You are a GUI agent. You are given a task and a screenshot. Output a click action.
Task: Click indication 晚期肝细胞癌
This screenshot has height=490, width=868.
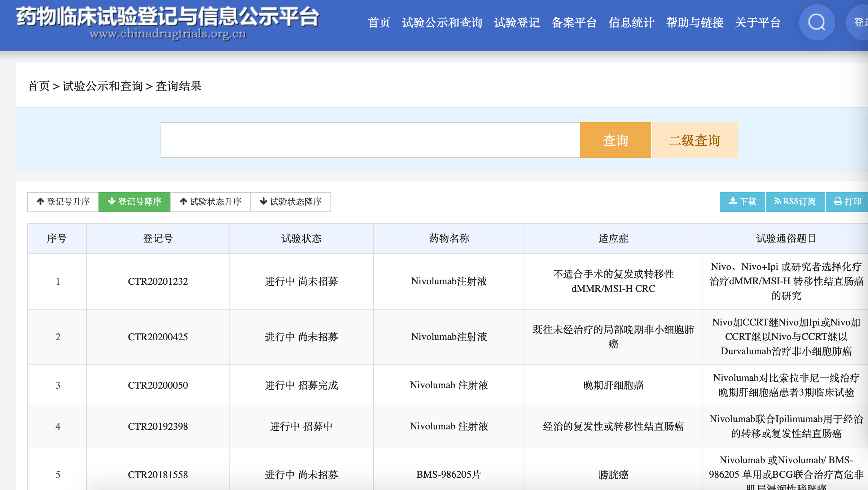point(613,385)
